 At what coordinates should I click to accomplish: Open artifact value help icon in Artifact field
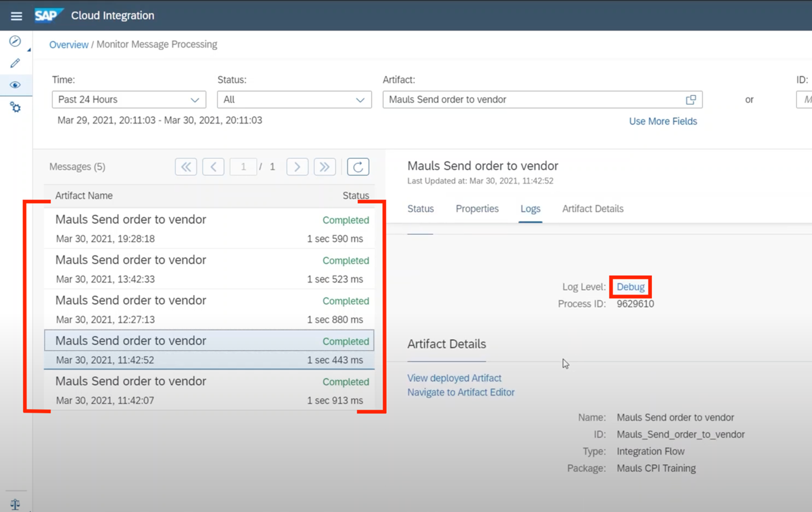point(691,99)
